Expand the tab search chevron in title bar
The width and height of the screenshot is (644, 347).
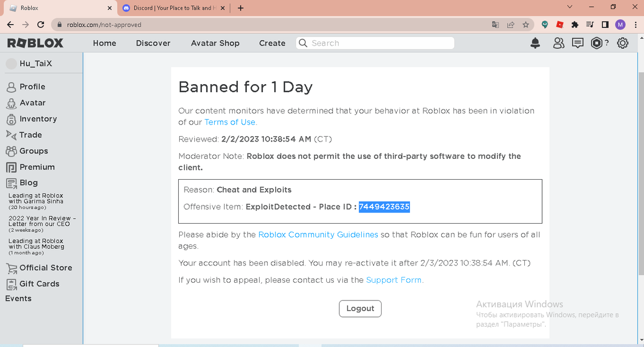(570, 8)
